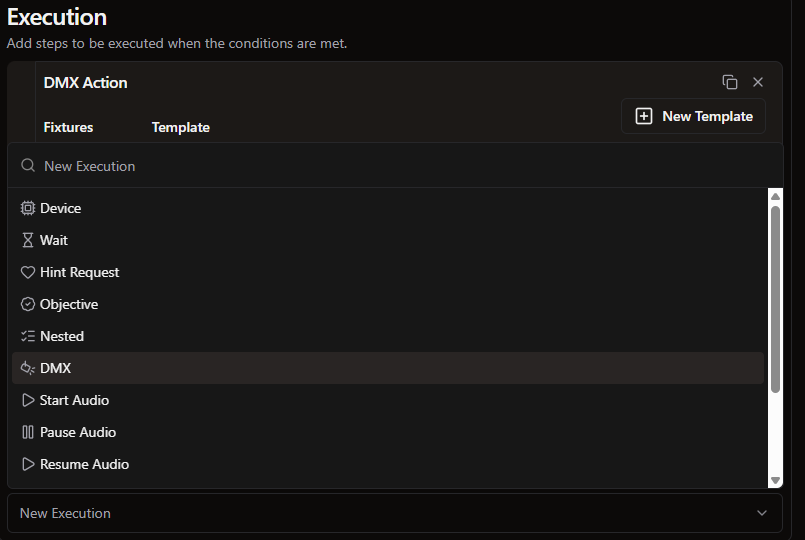Focus the New Execution search field
The width and height of the screenshot is (805, 540).
coord(395,166)
